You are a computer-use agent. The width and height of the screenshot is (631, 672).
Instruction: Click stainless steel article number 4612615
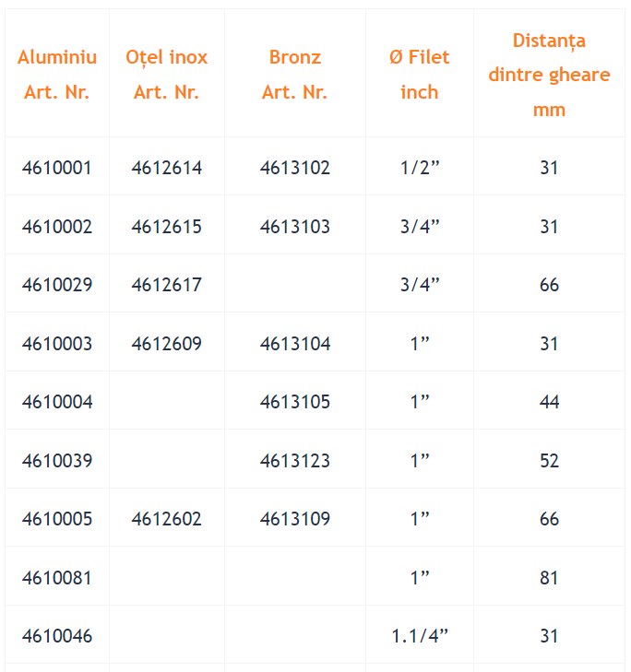tap(166, 226)
